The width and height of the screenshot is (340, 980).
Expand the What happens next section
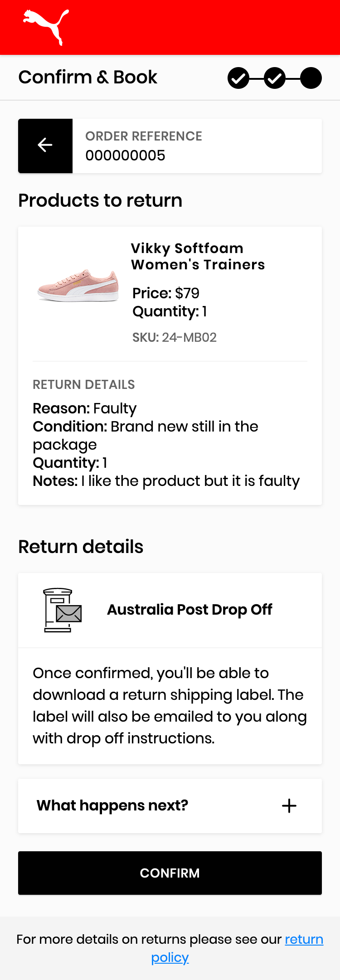(x=170, y=805)
